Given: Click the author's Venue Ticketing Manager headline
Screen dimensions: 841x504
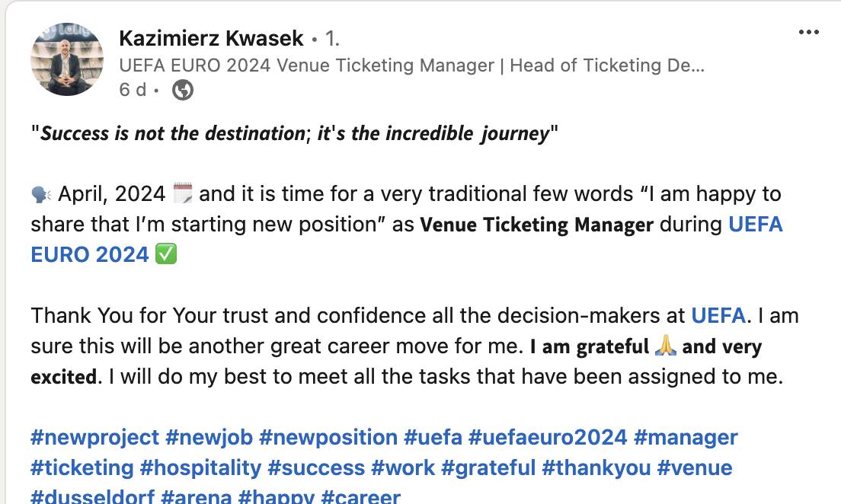Looking at the screenshot, I should click(411, 65).
